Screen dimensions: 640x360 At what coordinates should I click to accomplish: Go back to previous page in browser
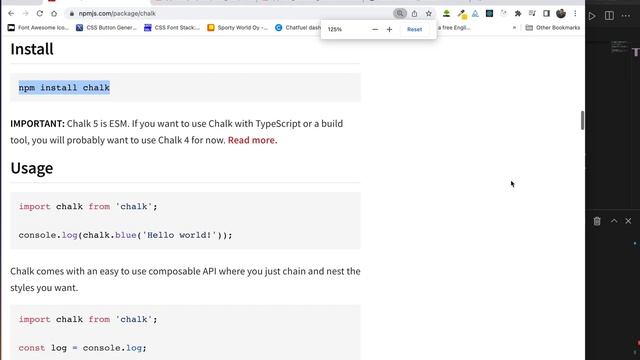pyautogui.click(x=11, y=13)
